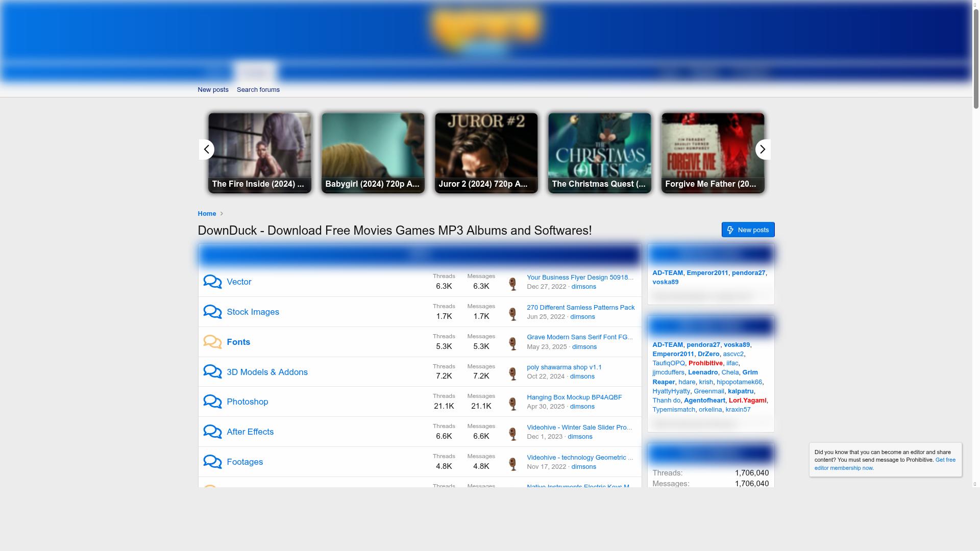This screenshot has width=980, height=551.
Task: Click the Vector forum chat-bubble icon
Action: pos(212,282)
